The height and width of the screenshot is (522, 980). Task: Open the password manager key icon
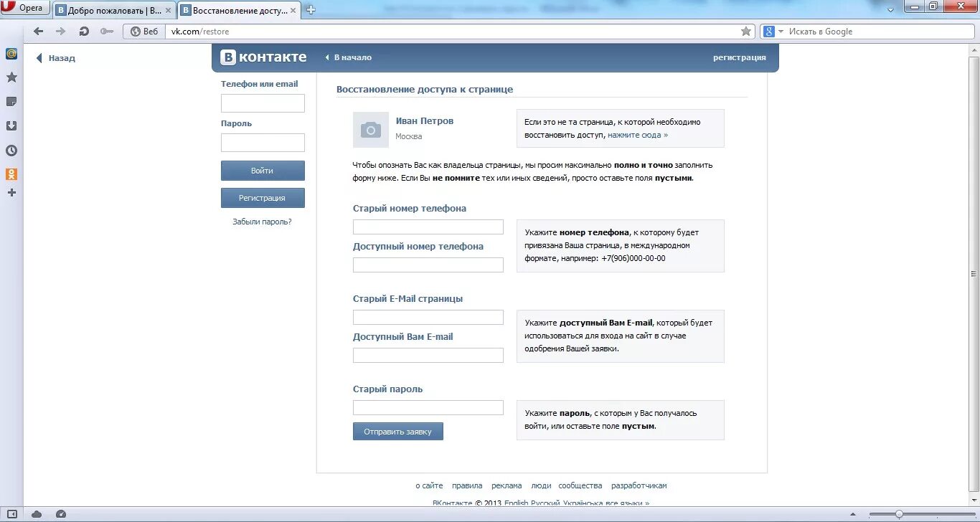pos(107,32)
